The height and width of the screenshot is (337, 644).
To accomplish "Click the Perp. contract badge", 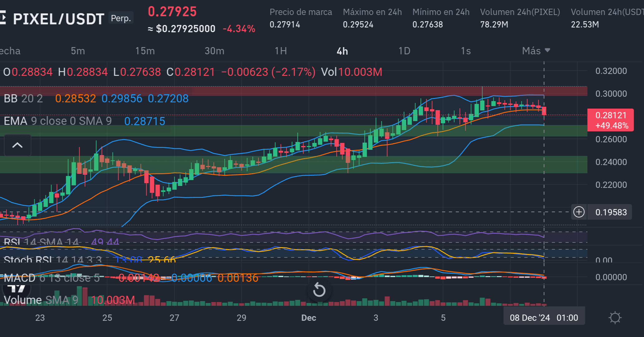I will (x=121, y=18).
